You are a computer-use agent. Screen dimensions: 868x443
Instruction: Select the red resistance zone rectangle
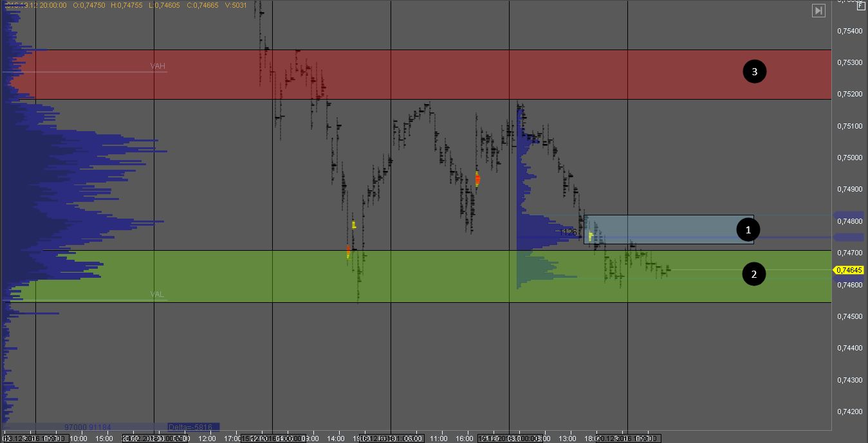(450, 74)
